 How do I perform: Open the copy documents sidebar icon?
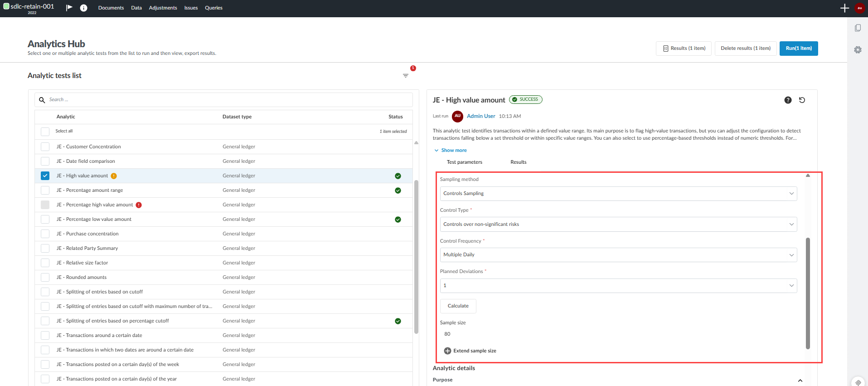tap(858, 28)
